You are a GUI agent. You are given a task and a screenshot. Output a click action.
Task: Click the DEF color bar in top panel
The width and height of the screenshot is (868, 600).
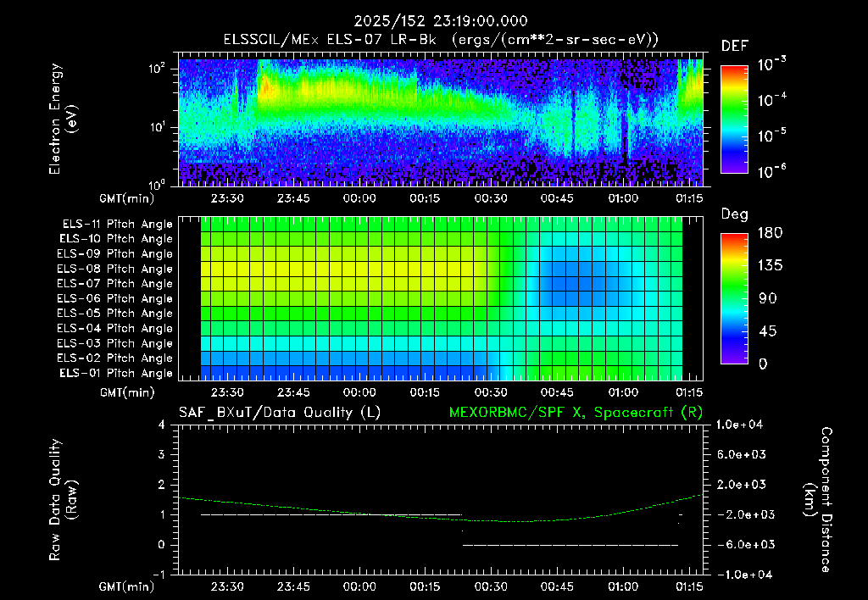click(734, 119)
